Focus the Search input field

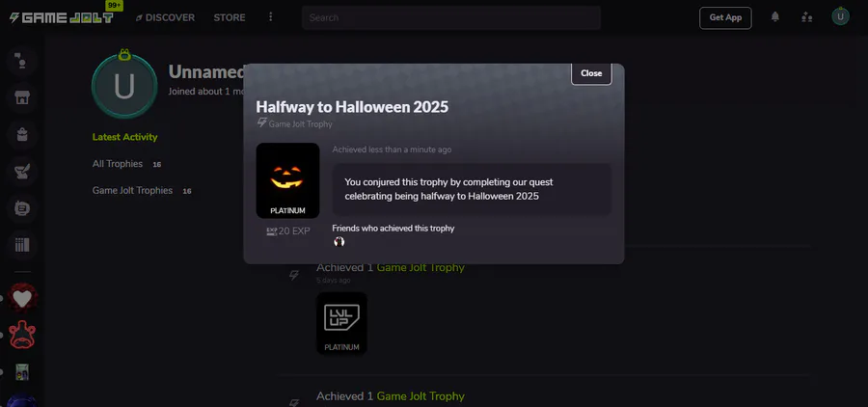click(451, 17)
